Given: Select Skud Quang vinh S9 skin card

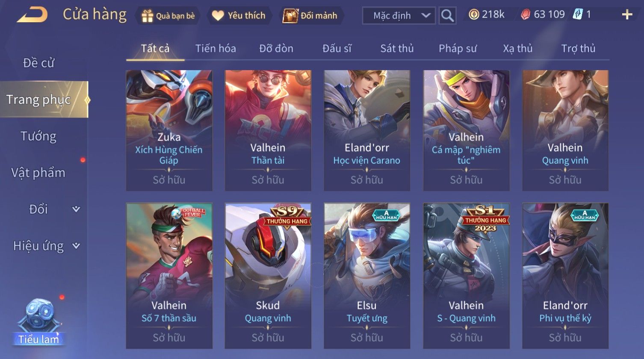Looking at the screenshot, I should coord(268,276).
